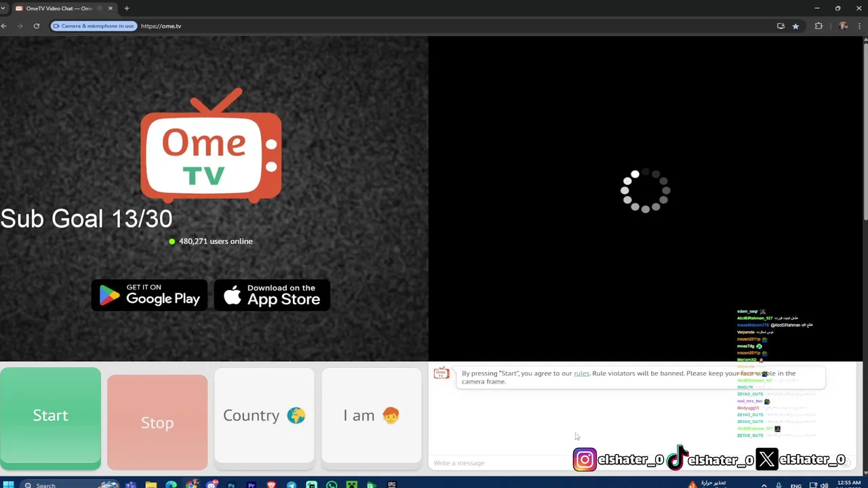
Task: Open Discord from the taskbar
Action: click(212, 485)
